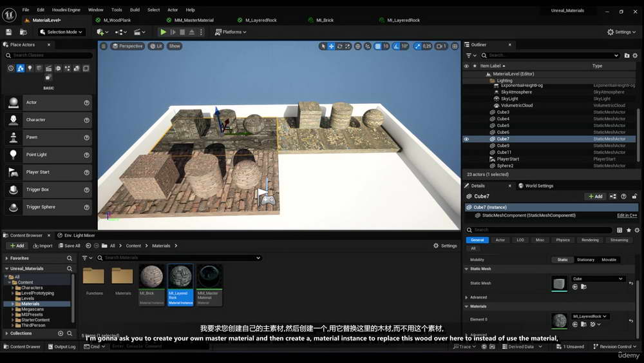Click the Add button in Content Browser
The width and height of the screenshot is (644, 363).
pos(17,246)
